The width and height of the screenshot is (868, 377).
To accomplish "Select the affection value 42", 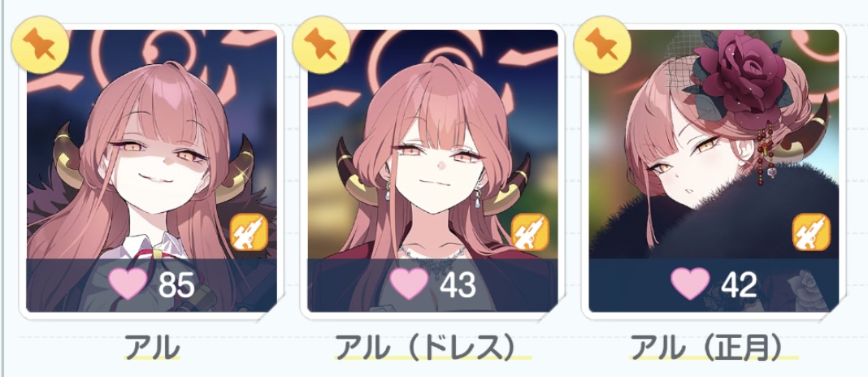I will pos(739,285).
